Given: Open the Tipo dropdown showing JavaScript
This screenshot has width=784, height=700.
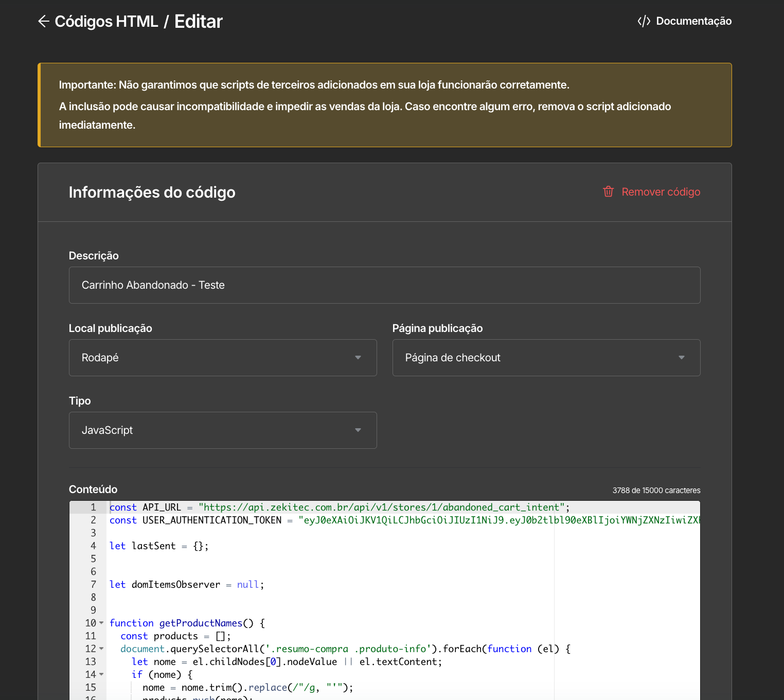Looking at the screenshot, I should [223, 430].
